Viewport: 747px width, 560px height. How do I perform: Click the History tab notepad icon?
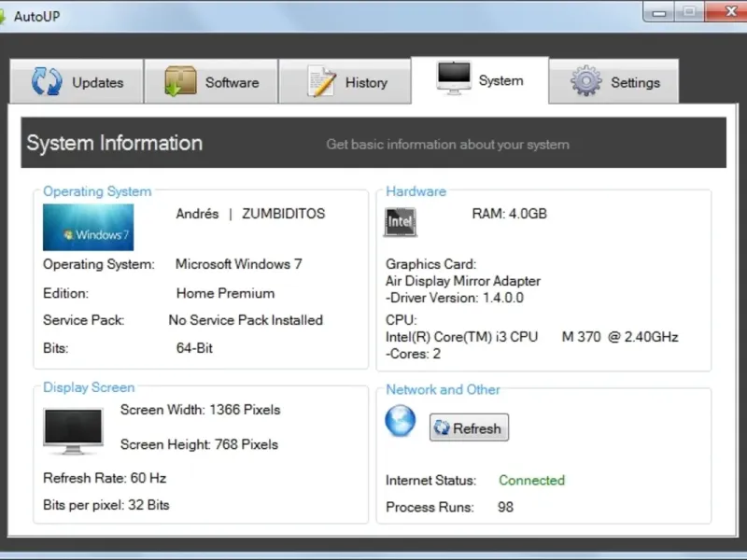click(321, 82)
